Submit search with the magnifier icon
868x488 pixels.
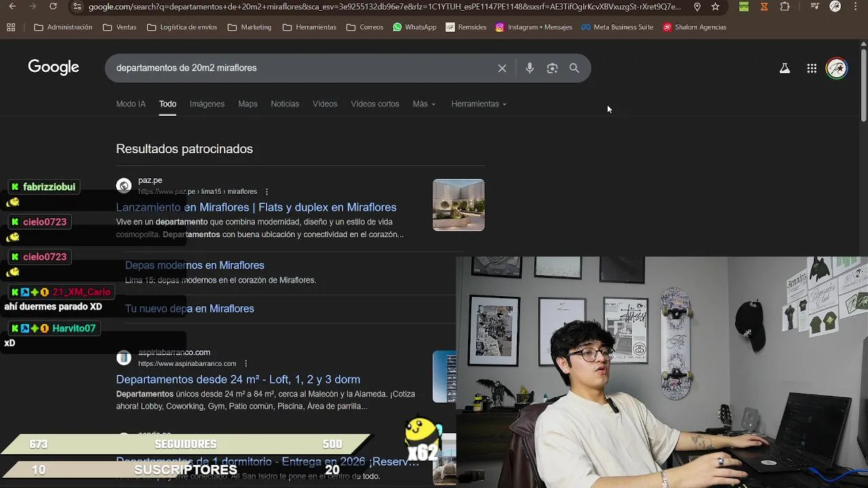574,68
